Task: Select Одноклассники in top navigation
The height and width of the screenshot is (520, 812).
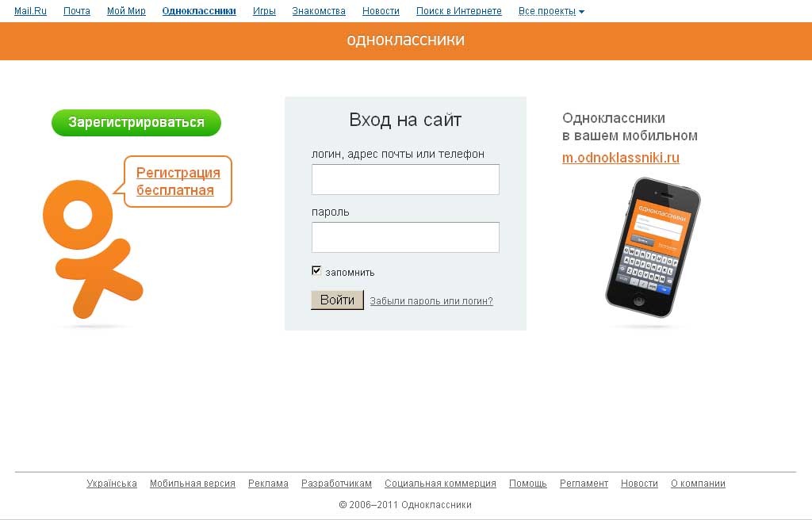Action: coord(199,11)
